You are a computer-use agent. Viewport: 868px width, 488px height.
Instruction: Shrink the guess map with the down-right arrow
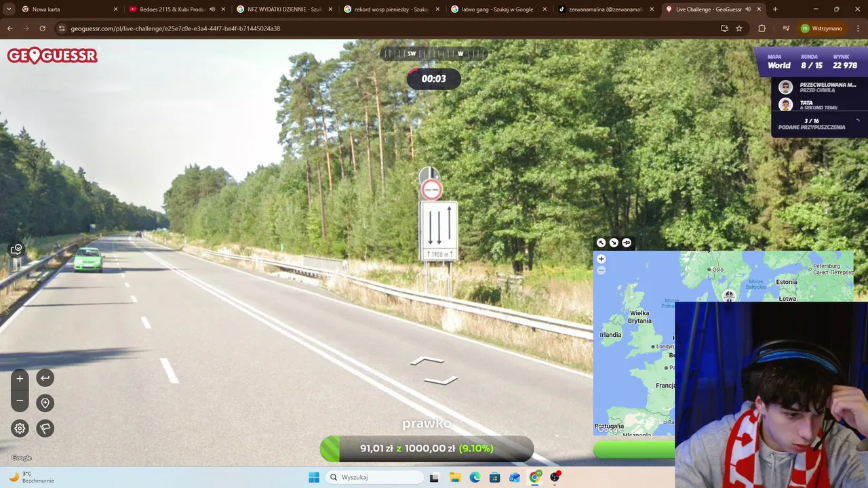click(614, 243)
